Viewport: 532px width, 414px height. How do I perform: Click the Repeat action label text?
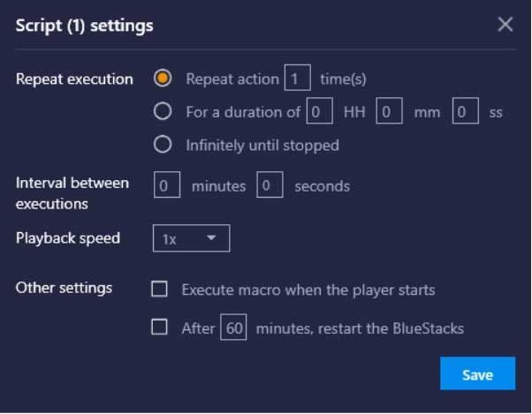pyautogui.click(x=232, y=79)
